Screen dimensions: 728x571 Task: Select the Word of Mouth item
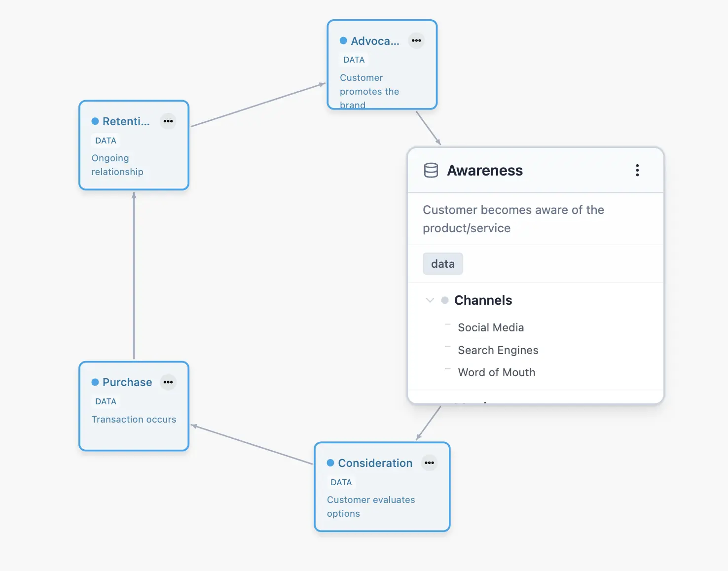point(497,372)
